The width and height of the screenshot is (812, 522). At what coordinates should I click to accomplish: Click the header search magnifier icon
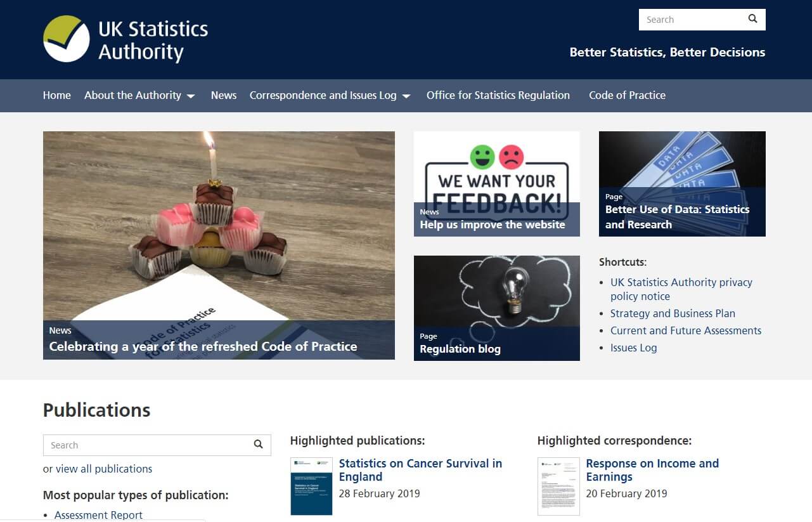click(752, 19)
